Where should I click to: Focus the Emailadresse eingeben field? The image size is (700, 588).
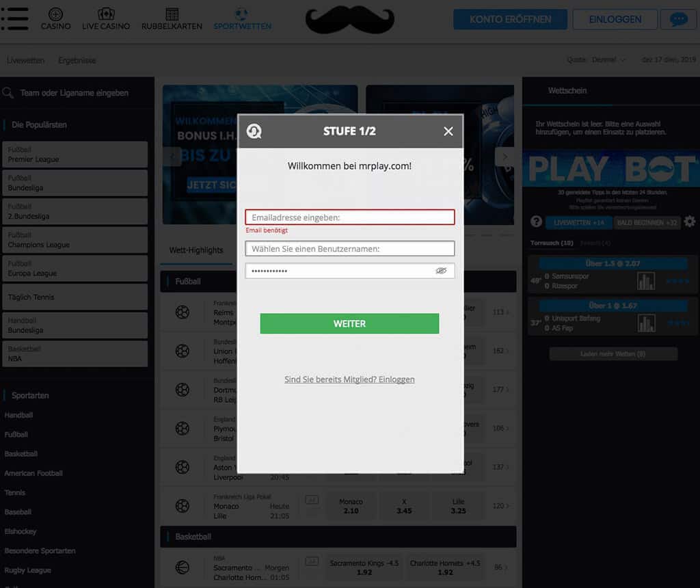pos(350,217)
